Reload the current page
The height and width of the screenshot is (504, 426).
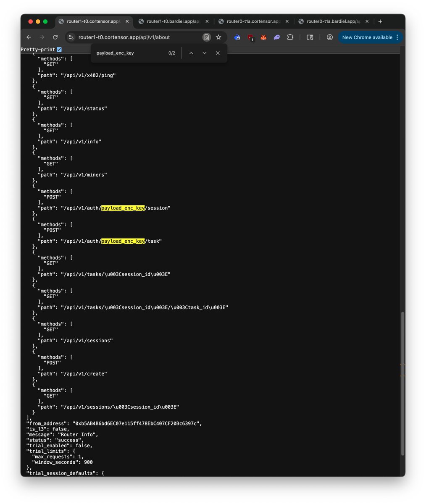tap(55, 37)
